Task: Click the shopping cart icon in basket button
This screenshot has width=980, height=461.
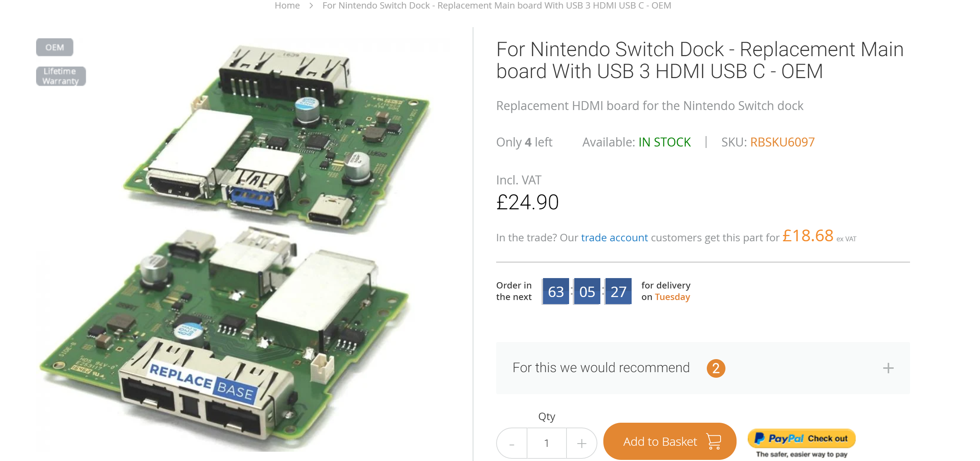Action: click(x=714, y=441)
